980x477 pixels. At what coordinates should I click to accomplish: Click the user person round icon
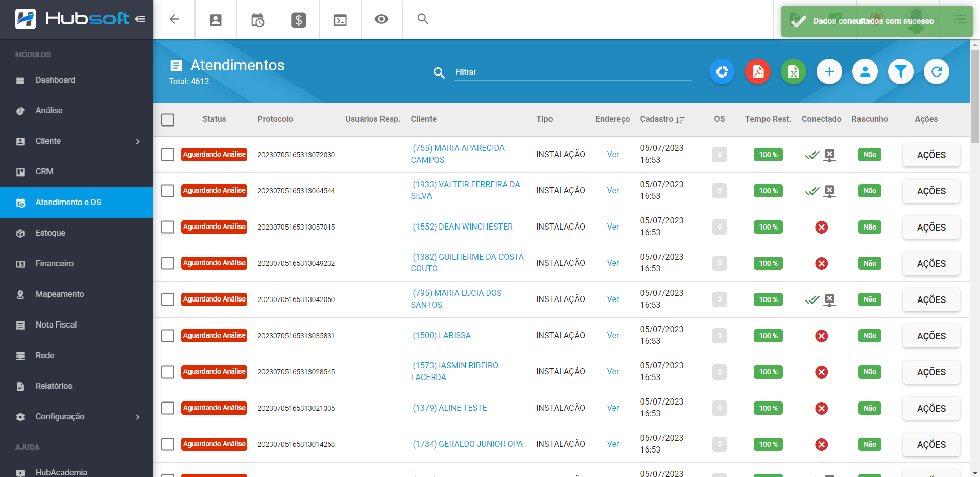[865, 72]
